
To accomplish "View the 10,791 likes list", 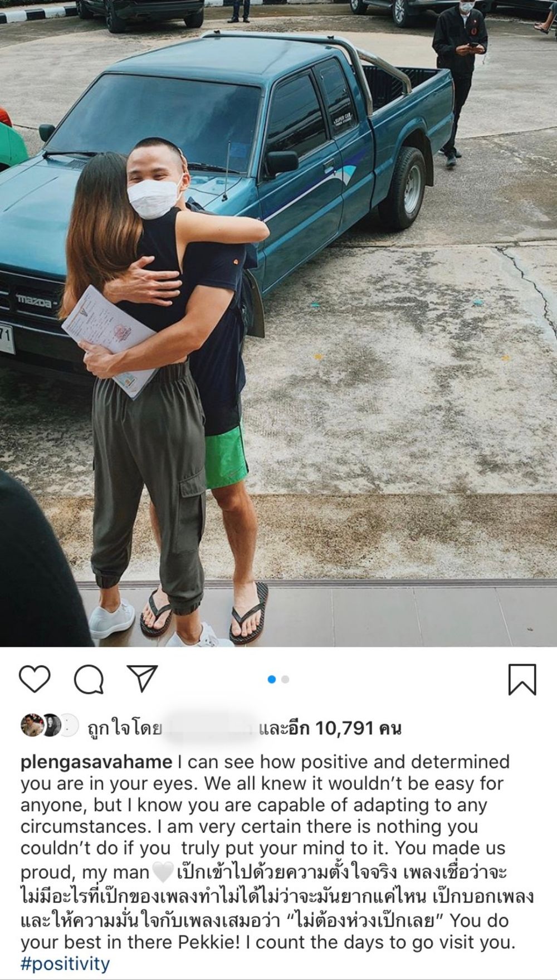I will click(x=331, y=728).
